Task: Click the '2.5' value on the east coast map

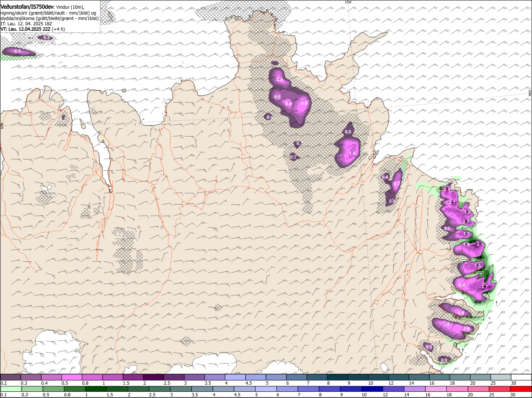Action: pos(466,222)
